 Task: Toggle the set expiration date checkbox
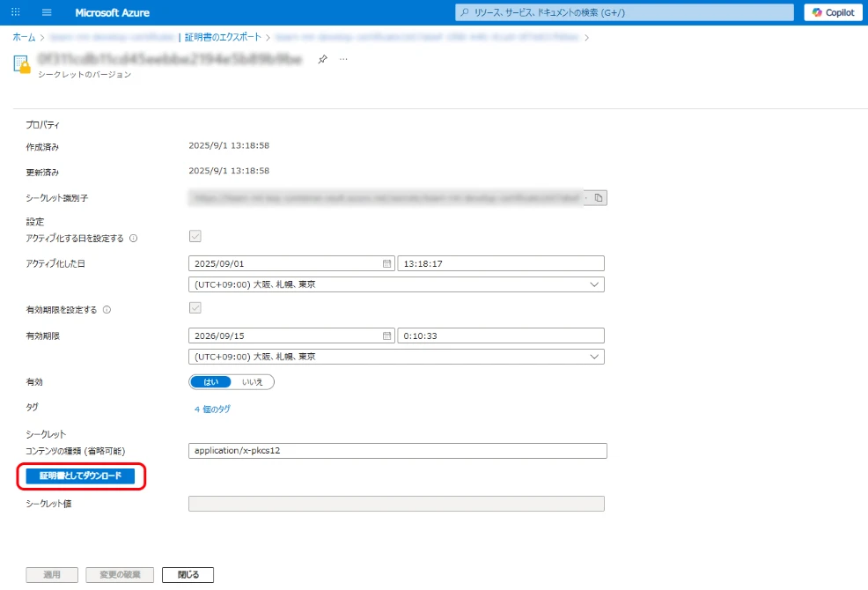click(195, 308)
